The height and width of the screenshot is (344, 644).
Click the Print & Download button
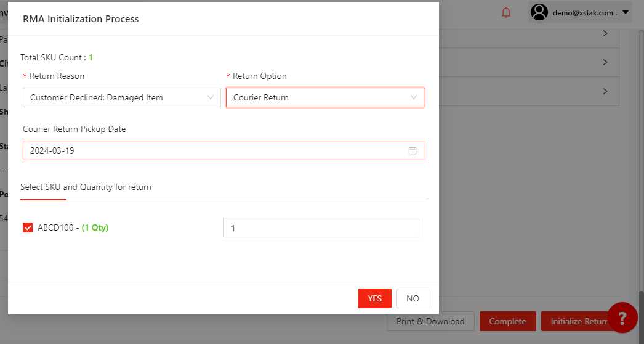click(430, 321)
